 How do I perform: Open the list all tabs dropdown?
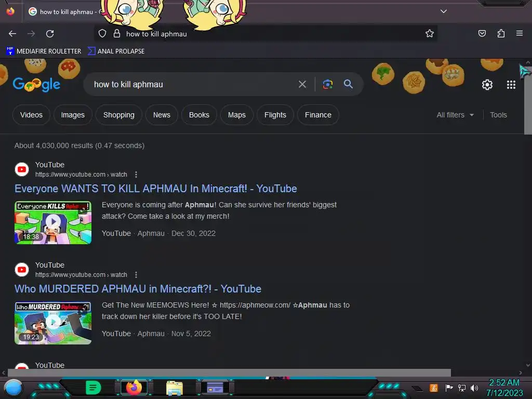point(444,11)
